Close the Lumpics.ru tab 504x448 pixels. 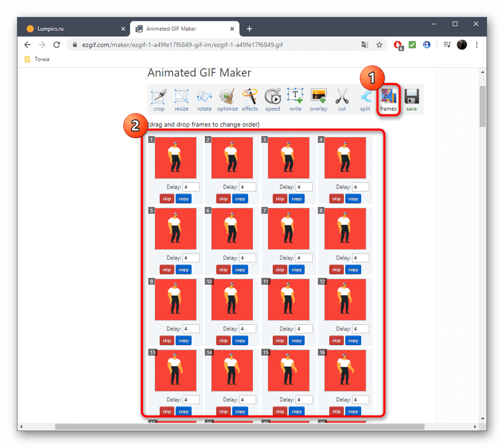[123, 29]
